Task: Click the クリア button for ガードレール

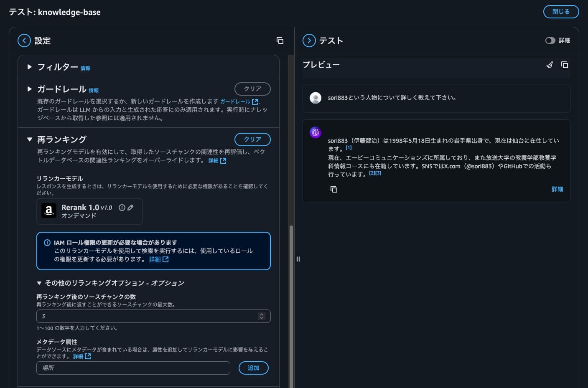Action: (252, 89)
